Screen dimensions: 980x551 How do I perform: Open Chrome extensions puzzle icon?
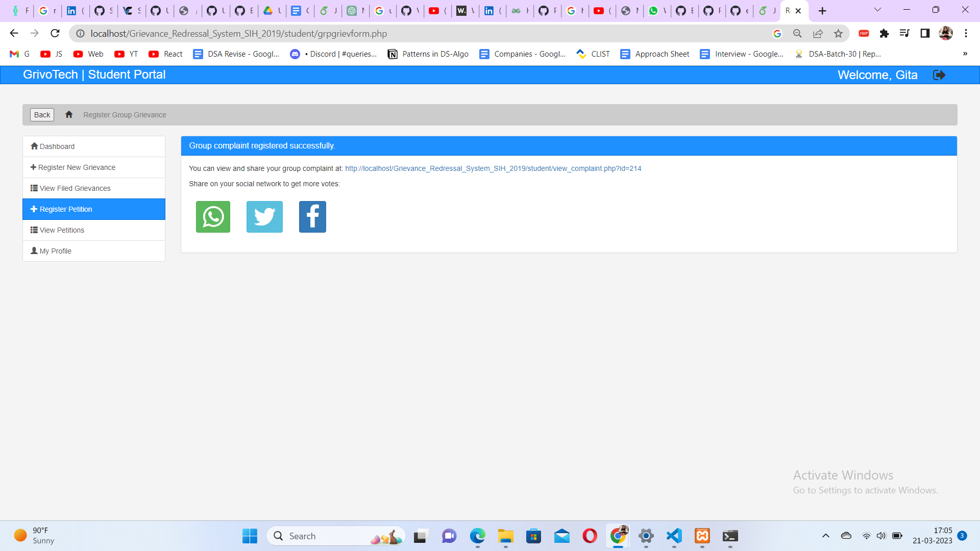[884, 34]
